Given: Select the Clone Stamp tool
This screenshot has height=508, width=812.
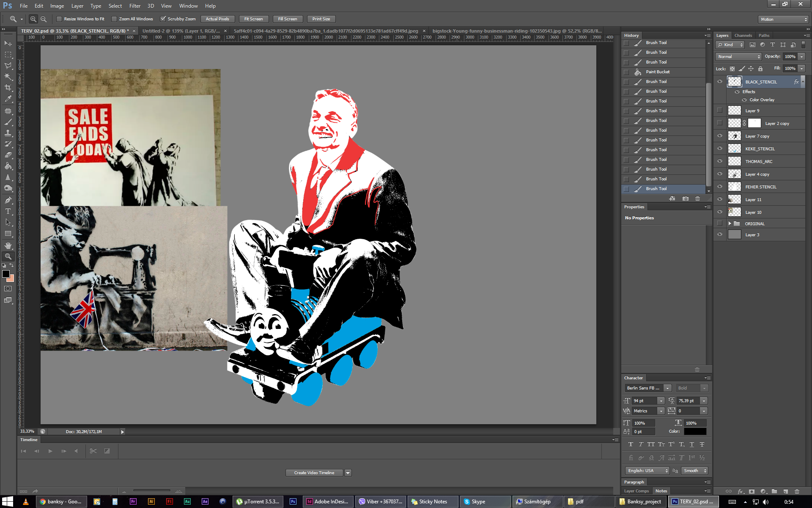Looking at the screenshot, I should pyautogui.click(x=8, y=133).
